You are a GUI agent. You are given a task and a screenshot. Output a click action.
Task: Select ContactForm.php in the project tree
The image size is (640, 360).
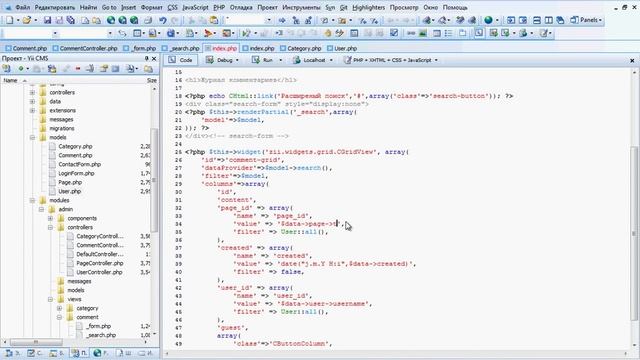(79, 164)
